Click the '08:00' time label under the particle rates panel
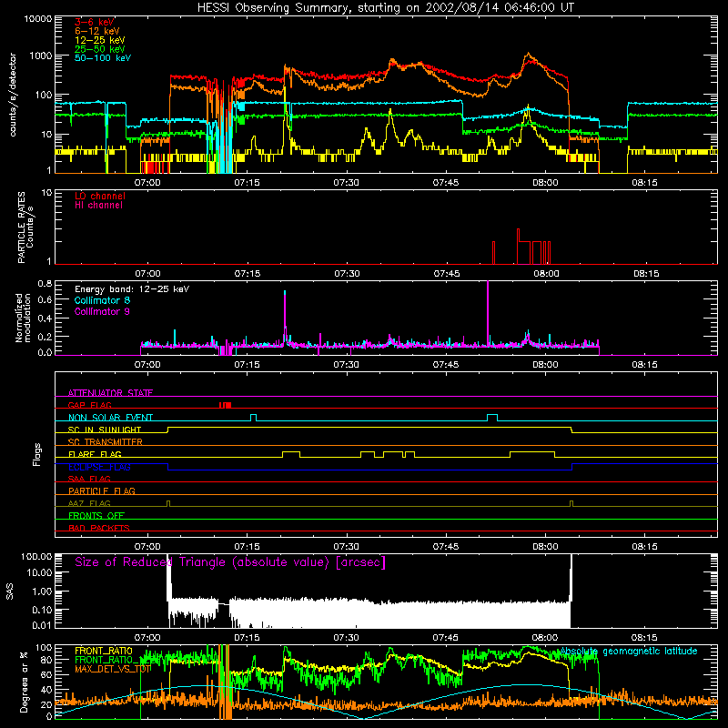 pos(547,274)
